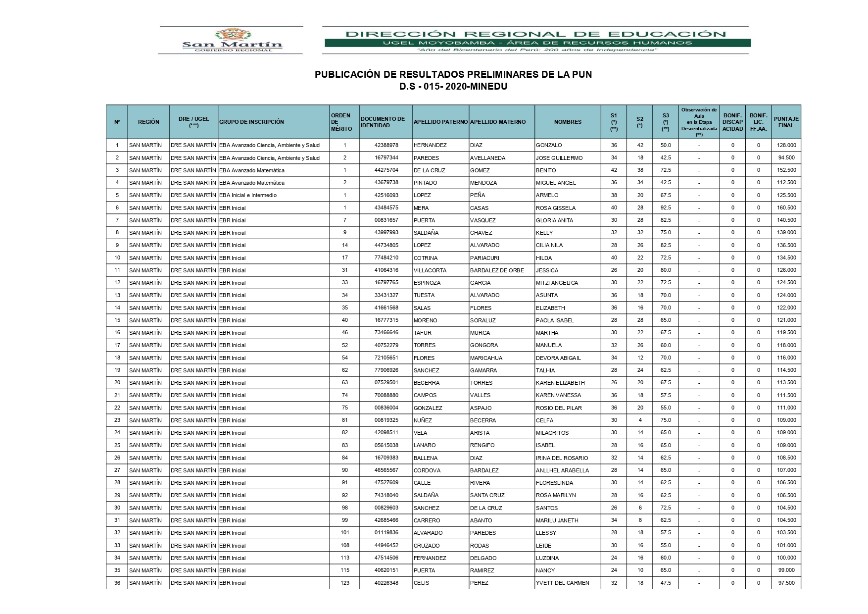Click the name 'MITZI ANGELICA'
The image size is (868, 614).
(x=557, y=283)
